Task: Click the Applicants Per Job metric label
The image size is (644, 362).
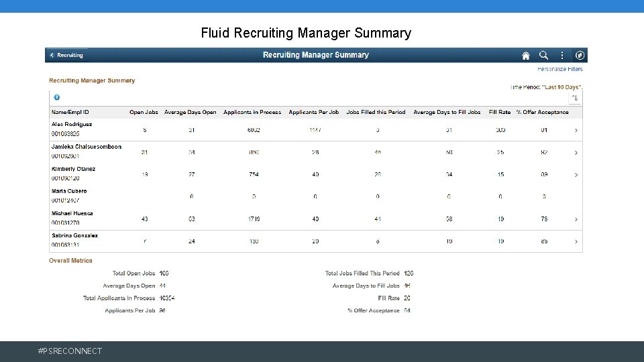Action: [x=129, y=310]
